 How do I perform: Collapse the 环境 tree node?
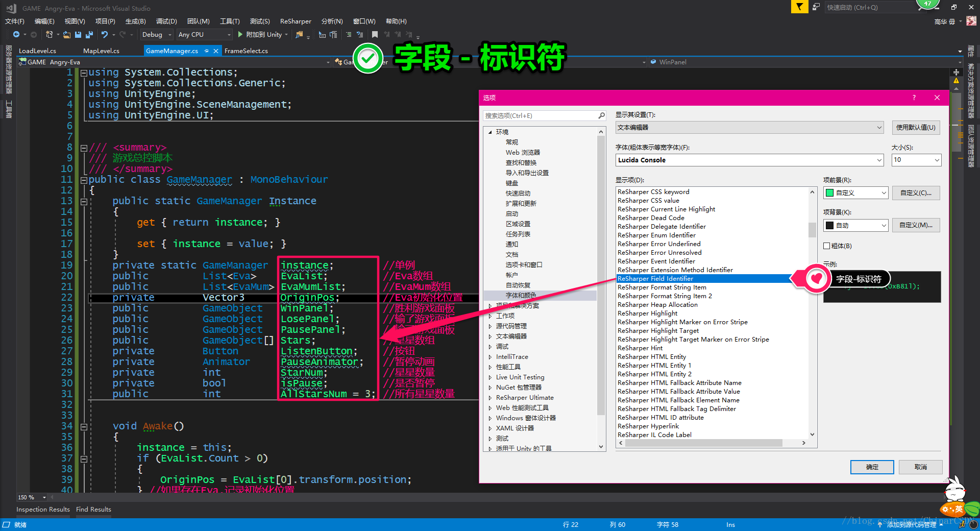click(x=491, y=132)
